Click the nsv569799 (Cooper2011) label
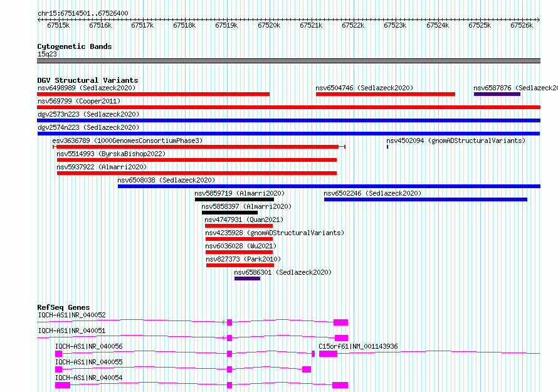This screenshot has width=558, height=392. pyautogui.click(x=79, y=101)
